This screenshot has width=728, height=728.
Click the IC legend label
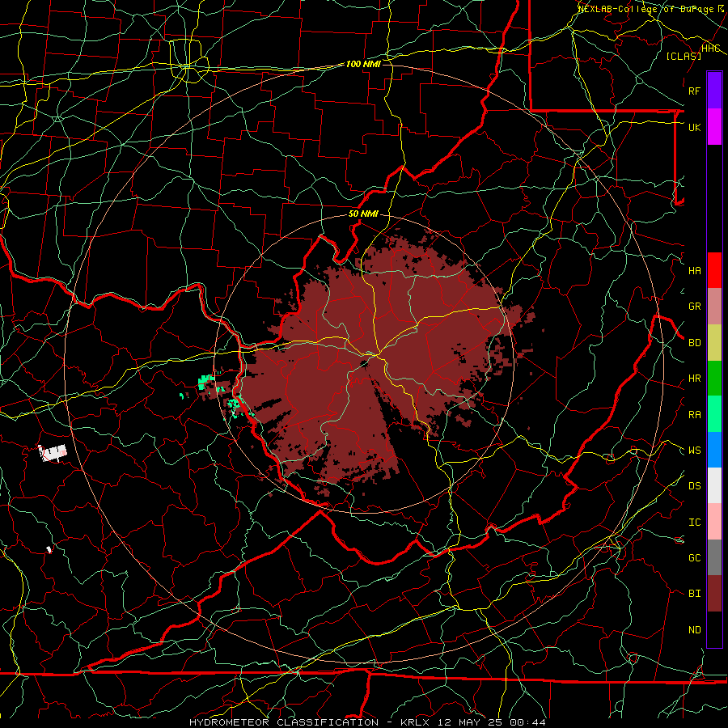[x=694, y=523]
